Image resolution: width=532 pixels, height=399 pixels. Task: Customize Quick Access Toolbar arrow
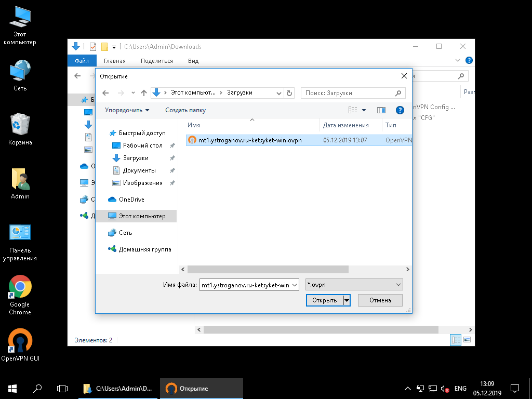pos(114,47)
